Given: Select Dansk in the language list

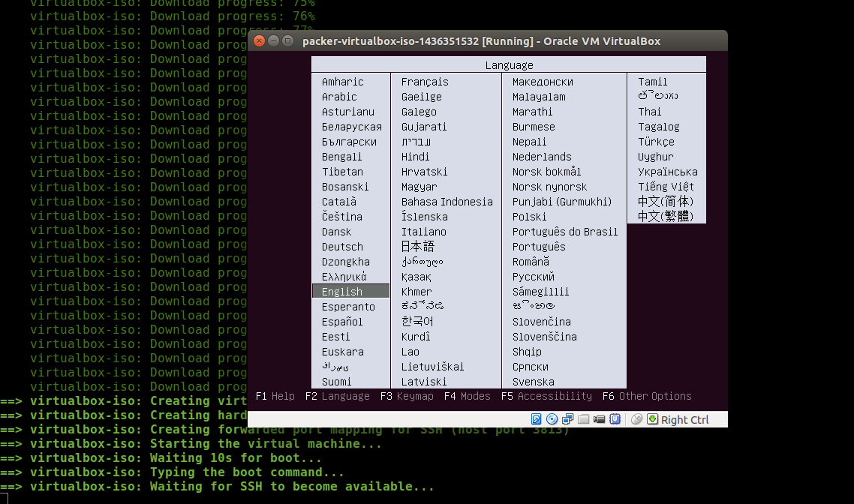Looking at the screenshot, I should coord(337,232).
